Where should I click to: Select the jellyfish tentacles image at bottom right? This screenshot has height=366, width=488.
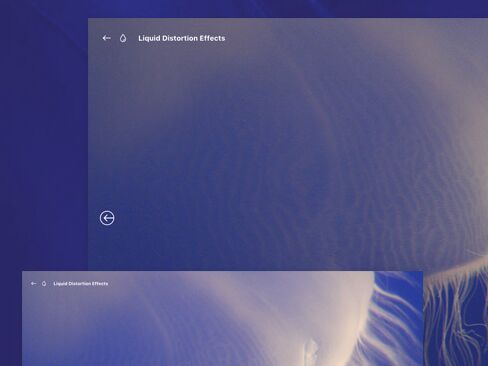456,317
